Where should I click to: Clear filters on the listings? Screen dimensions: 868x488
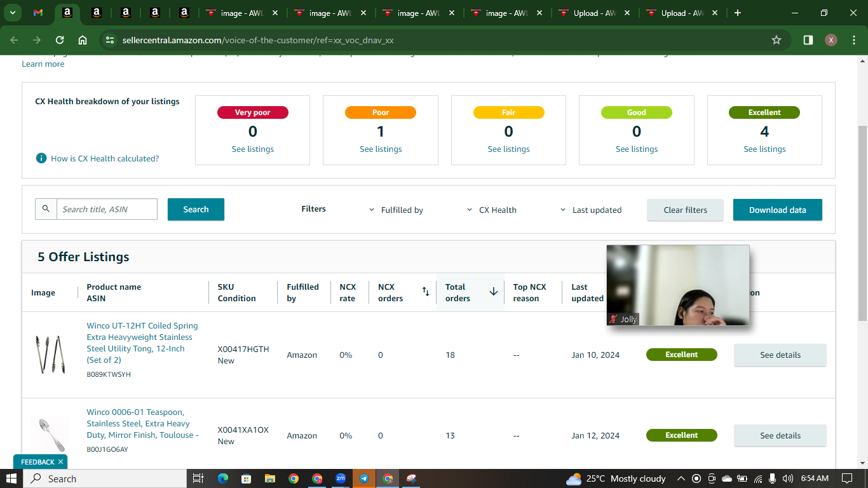685,210
